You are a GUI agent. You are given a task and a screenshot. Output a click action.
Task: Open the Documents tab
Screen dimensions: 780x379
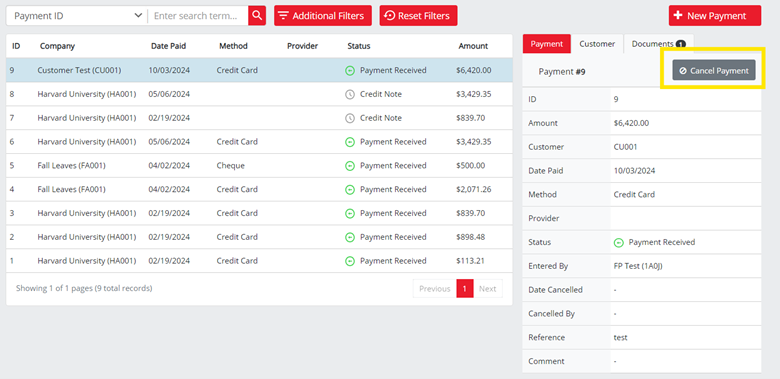click(x=659, y=44)
